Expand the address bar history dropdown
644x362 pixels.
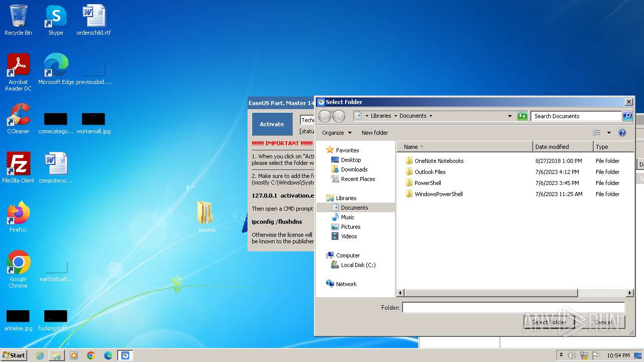pos(510,116)
